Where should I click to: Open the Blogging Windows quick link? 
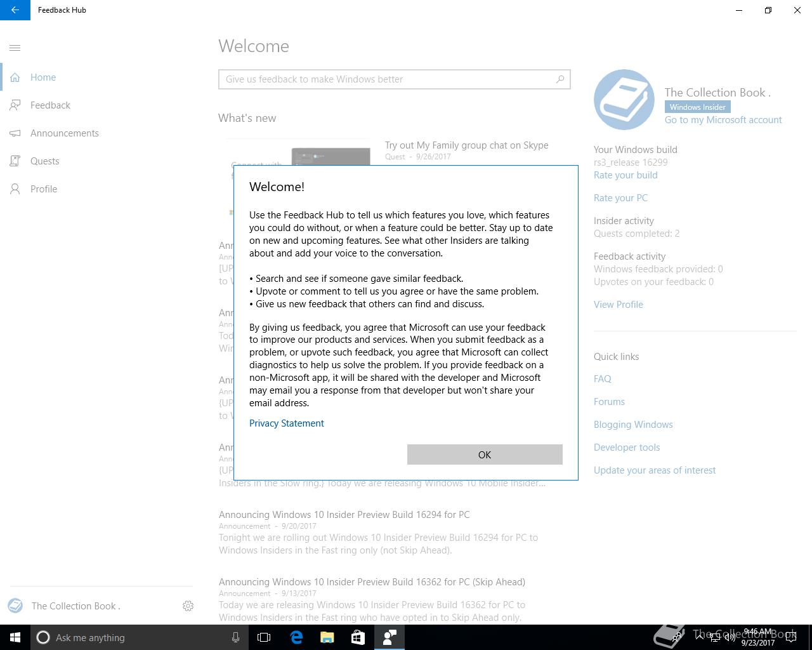point(633,425)
